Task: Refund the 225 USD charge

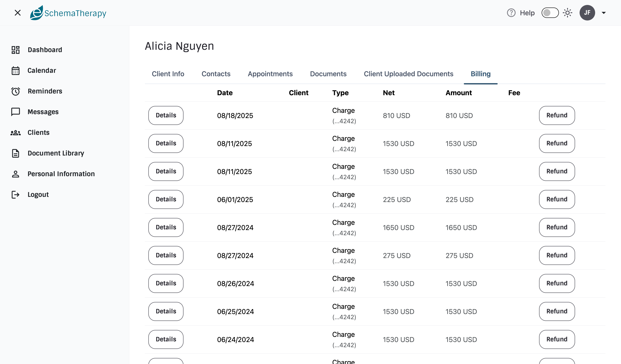Action: click(x=557, y=199)
